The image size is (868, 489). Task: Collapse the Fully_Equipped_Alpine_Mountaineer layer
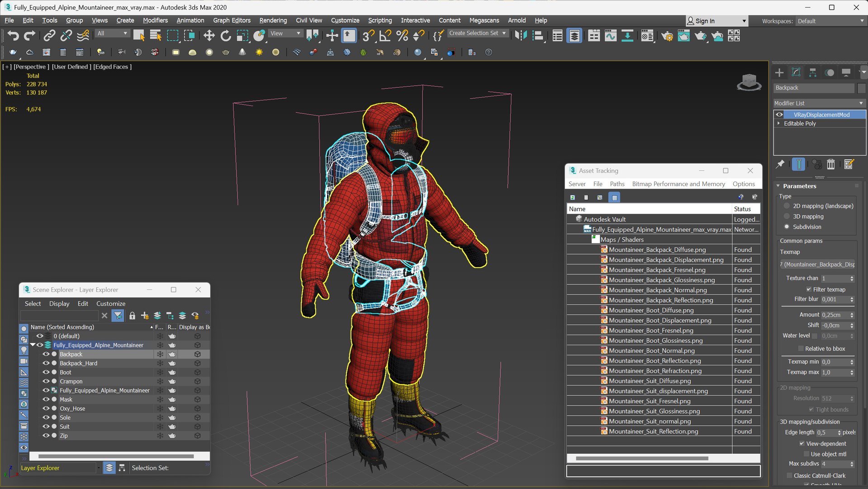coord(33,345)
